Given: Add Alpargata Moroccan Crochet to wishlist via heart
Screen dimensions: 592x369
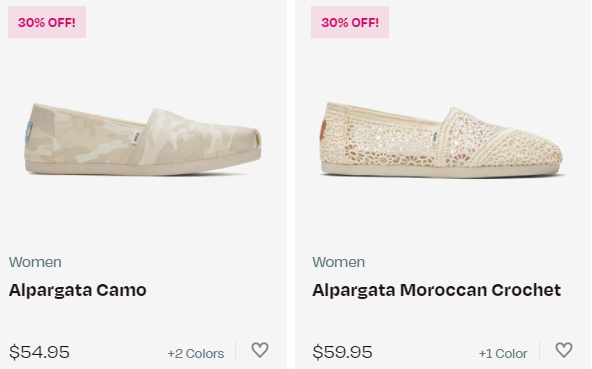Looking at the screenshot, I should (564, 350).
